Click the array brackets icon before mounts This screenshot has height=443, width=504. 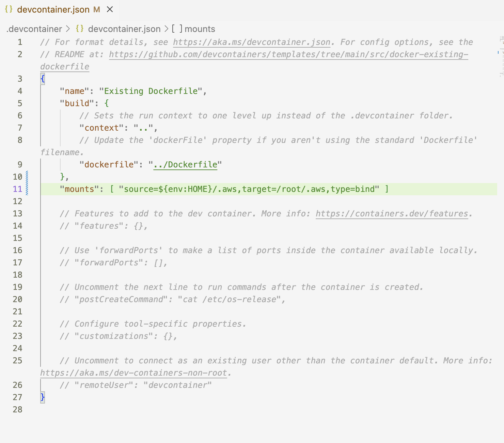coord(177,29)
